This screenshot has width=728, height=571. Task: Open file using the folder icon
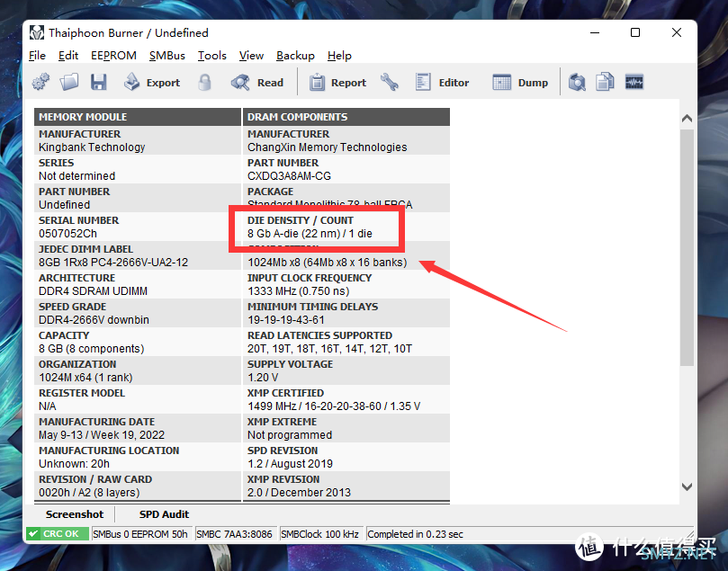(x=69, y=83)
